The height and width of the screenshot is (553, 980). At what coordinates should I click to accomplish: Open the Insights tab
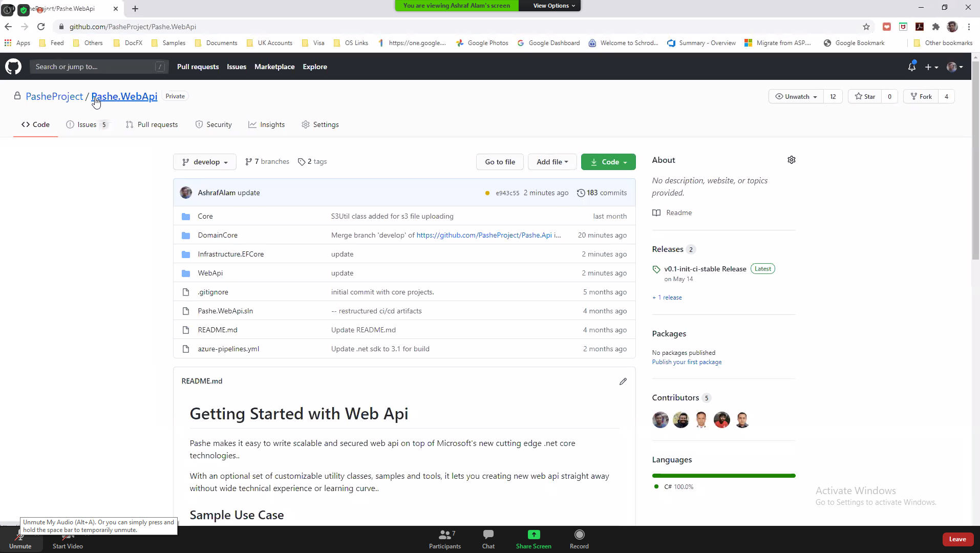pos(266,124)
